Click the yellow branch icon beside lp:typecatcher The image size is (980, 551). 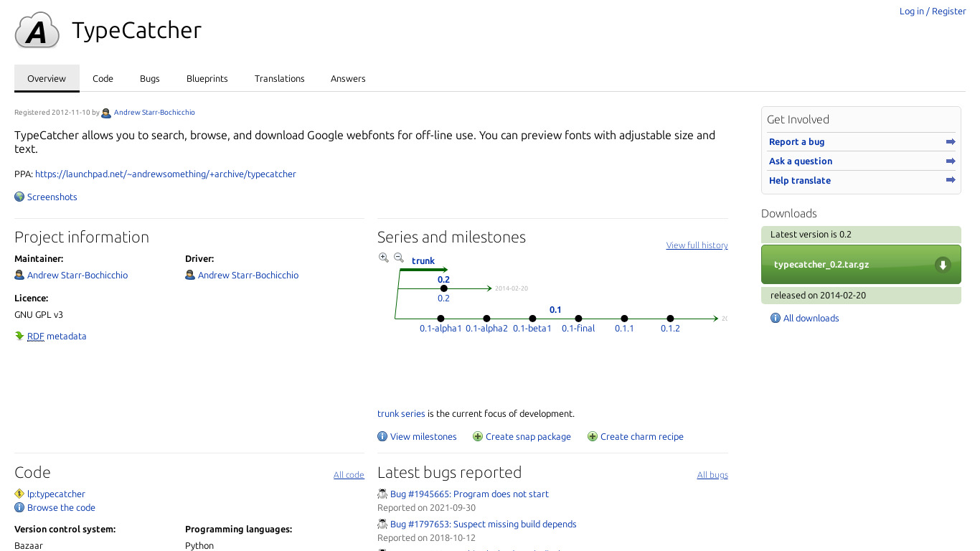coord(19,494)
